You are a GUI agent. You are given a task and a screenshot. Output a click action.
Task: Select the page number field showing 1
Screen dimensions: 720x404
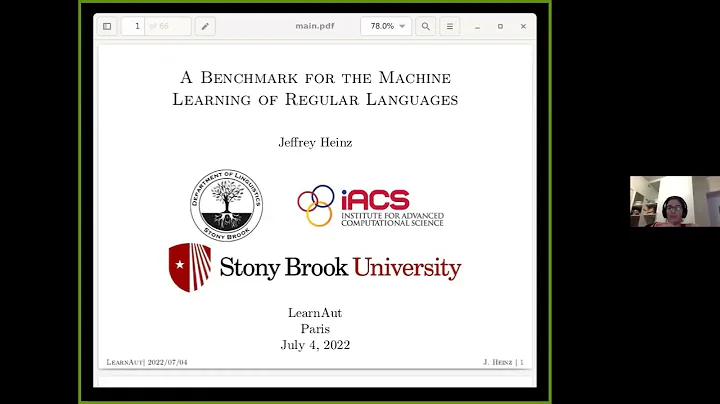point(133,26)
